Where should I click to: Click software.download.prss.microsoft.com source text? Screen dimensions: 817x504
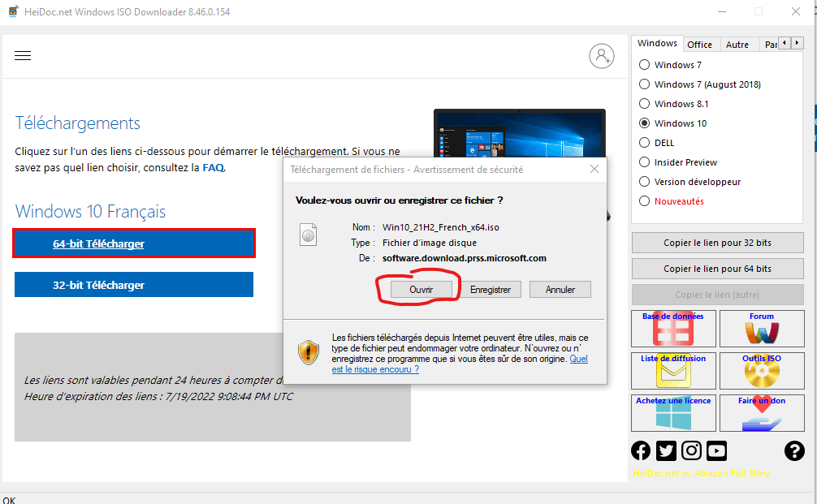[465, 258]
